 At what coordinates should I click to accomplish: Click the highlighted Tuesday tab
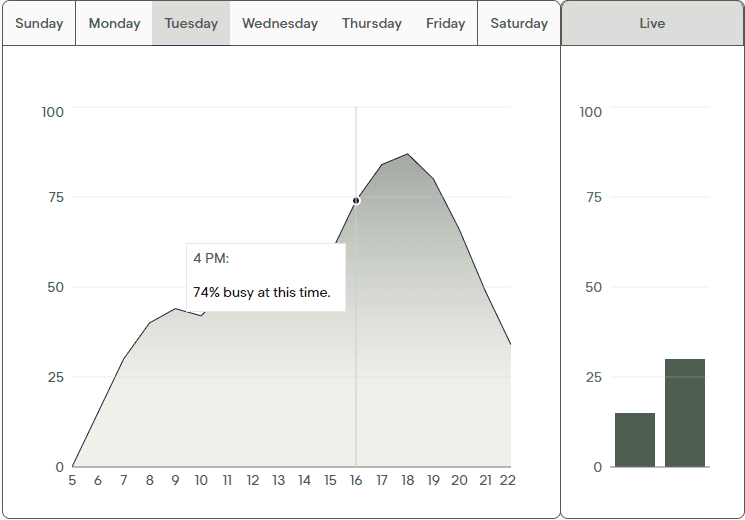(191, 23)
